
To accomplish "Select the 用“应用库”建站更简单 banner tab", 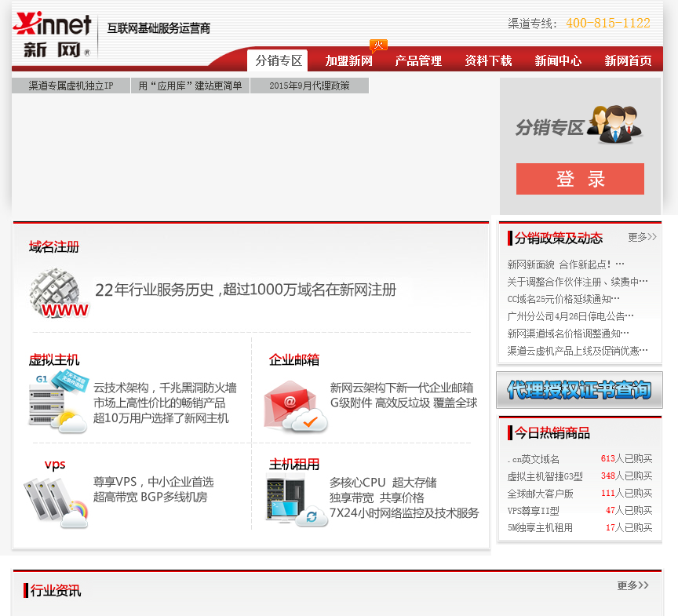I will click(x=190, y=86).
